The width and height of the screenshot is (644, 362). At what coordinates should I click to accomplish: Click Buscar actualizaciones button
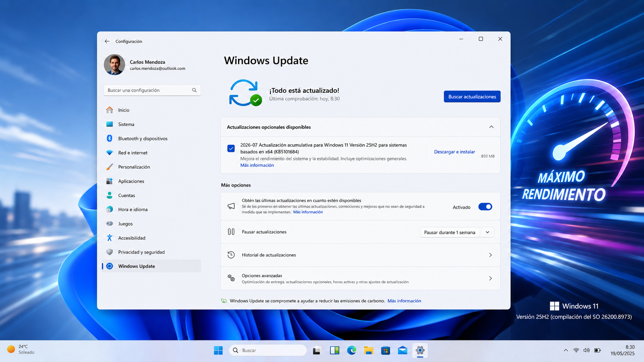point(472,97)
